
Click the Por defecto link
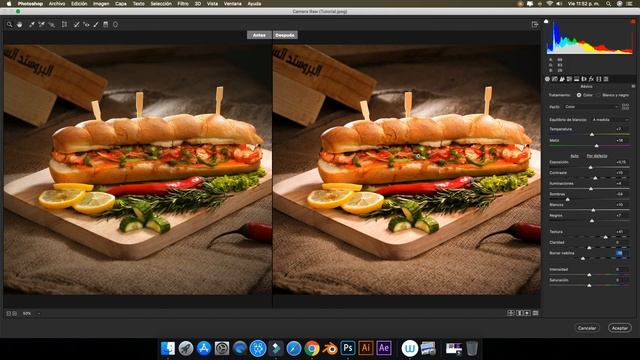(x=597, y=156)
